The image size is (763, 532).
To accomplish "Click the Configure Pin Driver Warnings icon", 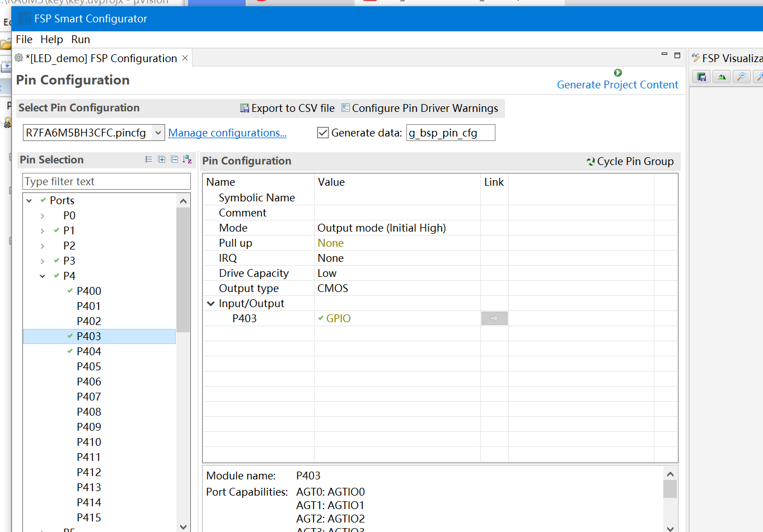I will point(345,108).
